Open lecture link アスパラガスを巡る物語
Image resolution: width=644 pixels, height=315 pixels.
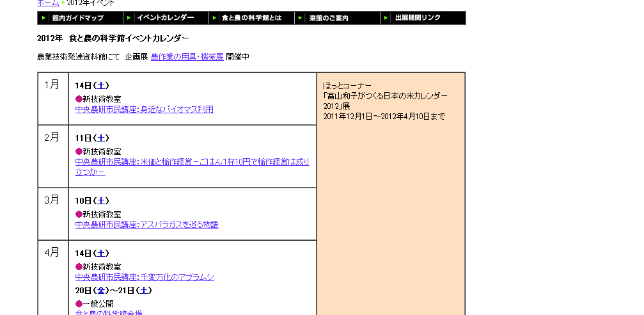click(x=146, y=225)
